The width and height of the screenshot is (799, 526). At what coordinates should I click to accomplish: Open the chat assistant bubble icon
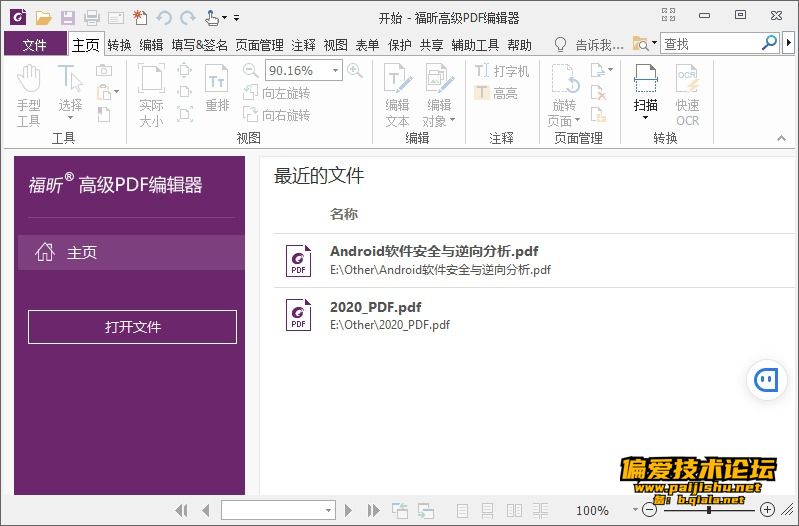[x=766, y=380]
